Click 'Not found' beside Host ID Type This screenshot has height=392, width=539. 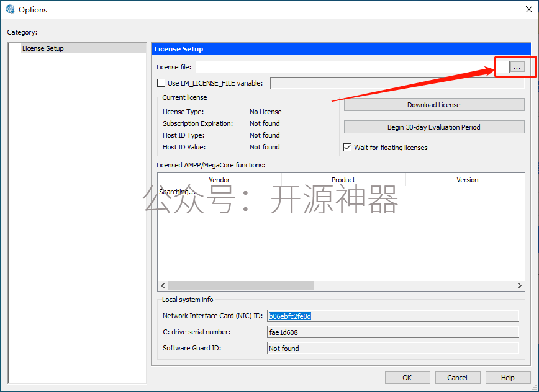[265, 135]
